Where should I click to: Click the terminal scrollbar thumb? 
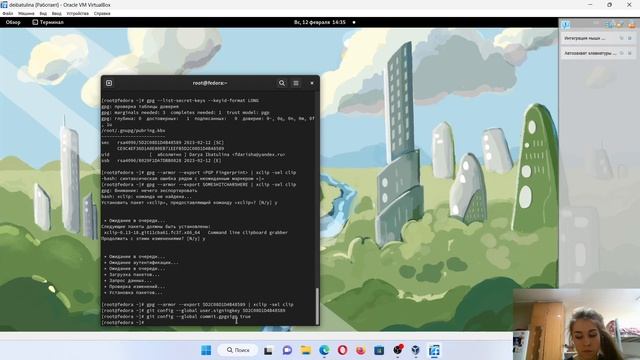[x=317, y=306]
